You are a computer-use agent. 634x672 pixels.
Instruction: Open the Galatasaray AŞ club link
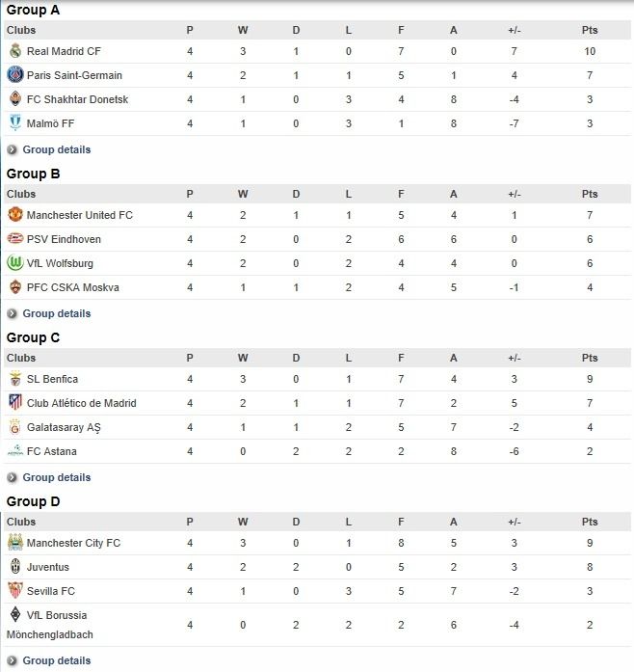[x=64, y=427]
